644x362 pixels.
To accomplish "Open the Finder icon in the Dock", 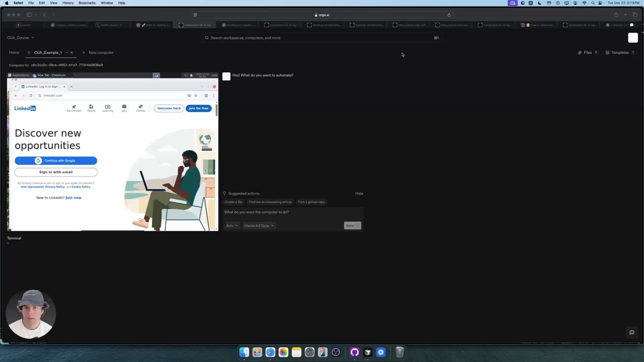I will tap(244, 352).
